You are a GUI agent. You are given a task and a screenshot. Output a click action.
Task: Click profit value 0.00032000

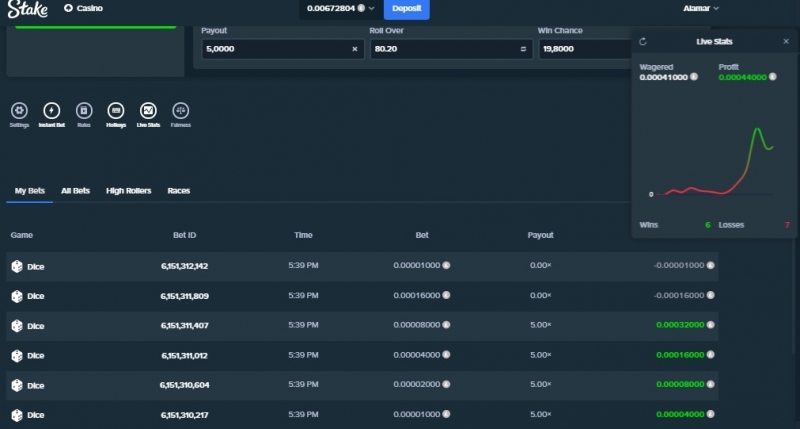[x=680, y=325]
